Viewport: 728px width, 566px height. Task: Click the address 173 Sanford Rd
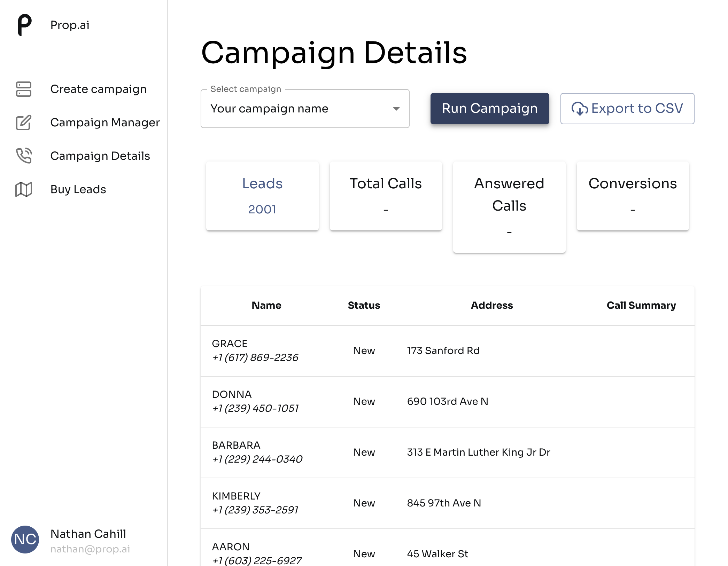pyautogui.click(x=443, y=351)
